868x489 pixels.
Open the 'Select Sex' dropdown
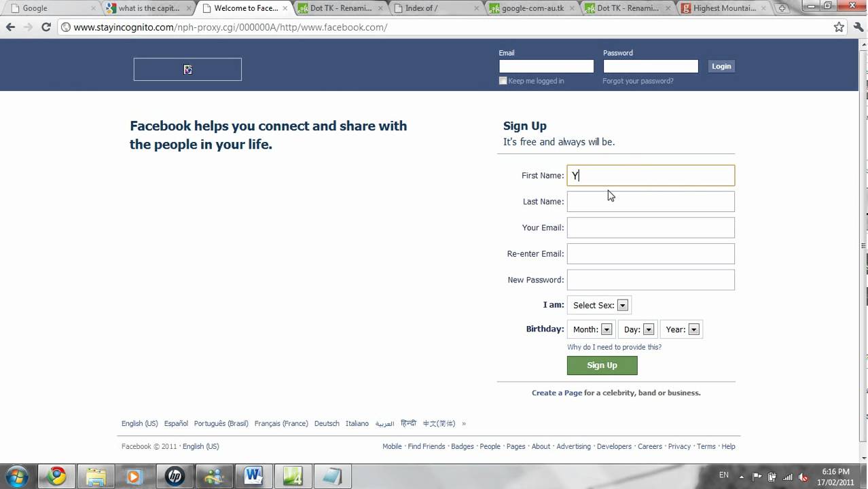coord(599,306)
